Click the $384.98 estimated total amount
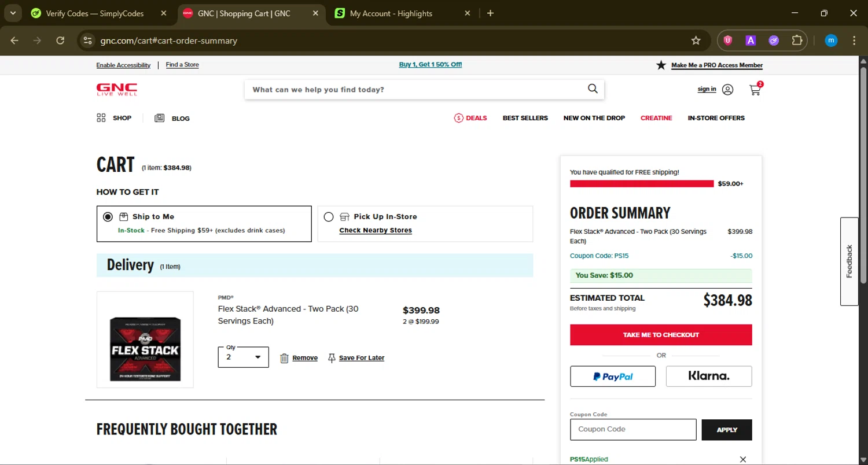Screen dimensions: 868x465 [728, 300]
